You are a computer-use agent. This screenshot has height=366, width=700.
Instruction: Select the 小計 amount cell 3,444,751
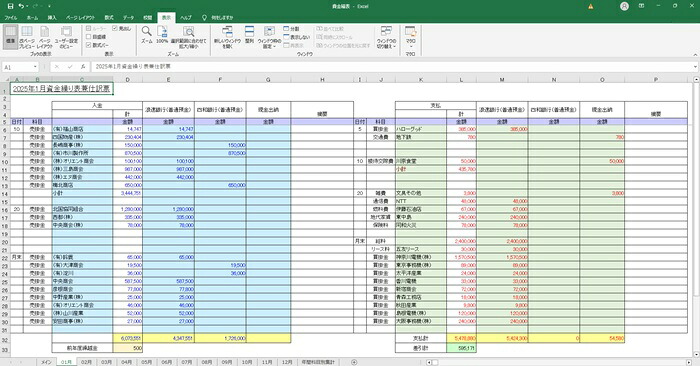128,193
